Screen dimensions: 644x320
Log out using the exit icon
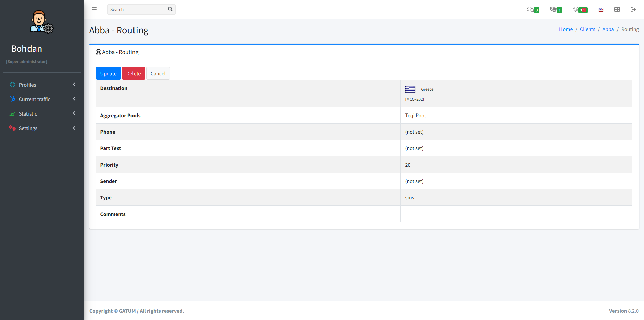coord(633,9)
